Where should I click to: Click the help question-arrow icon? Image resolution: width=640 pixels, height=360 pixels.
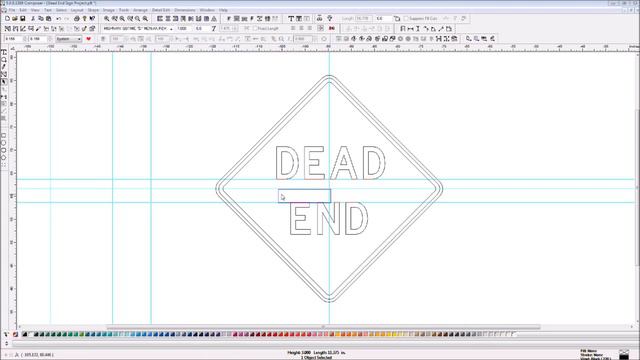92,18
